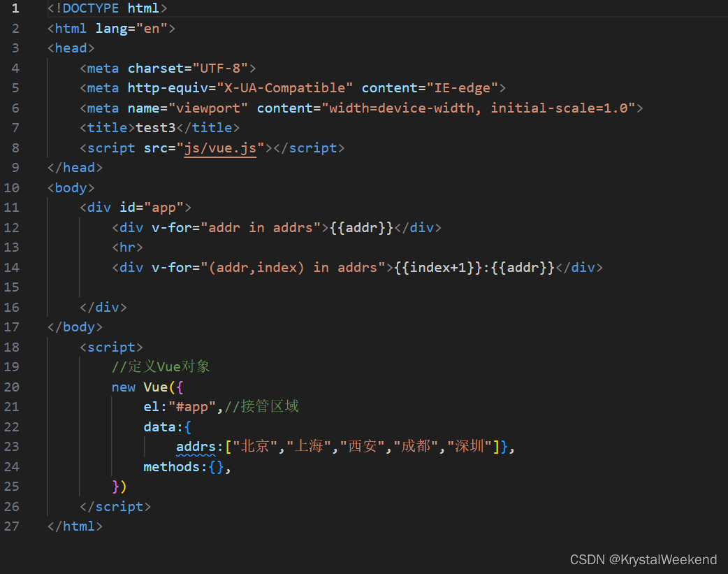Viewport: 728px width, 574px height.
Task: Click the "width=device-width, initial-scale=1.0" string
Action: pyautogui.click(x=478, y=108)
